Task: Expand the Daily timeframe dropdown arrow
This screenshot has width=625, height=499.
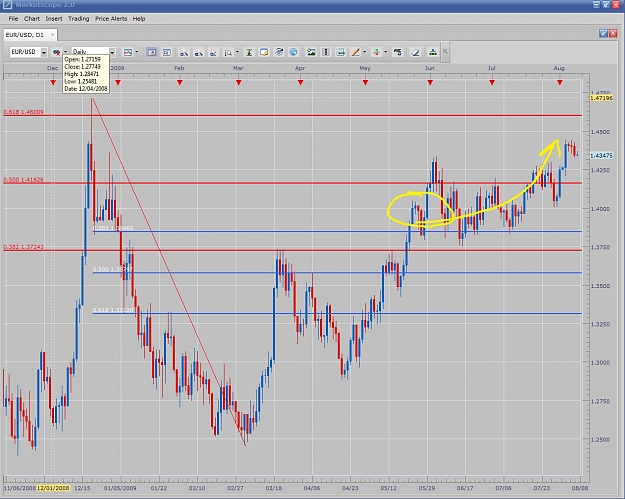Action: tap(112, 52)
